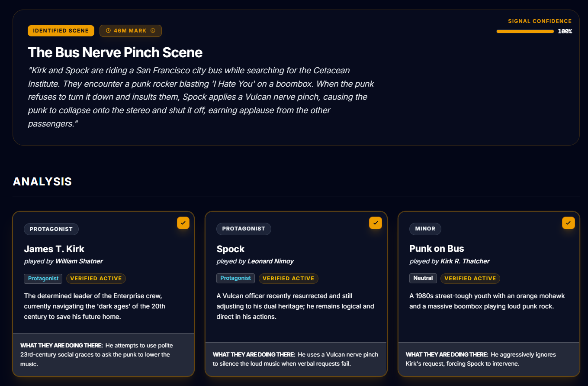Click the IDENTIFIED SCENE badge

tap(61, 31)
